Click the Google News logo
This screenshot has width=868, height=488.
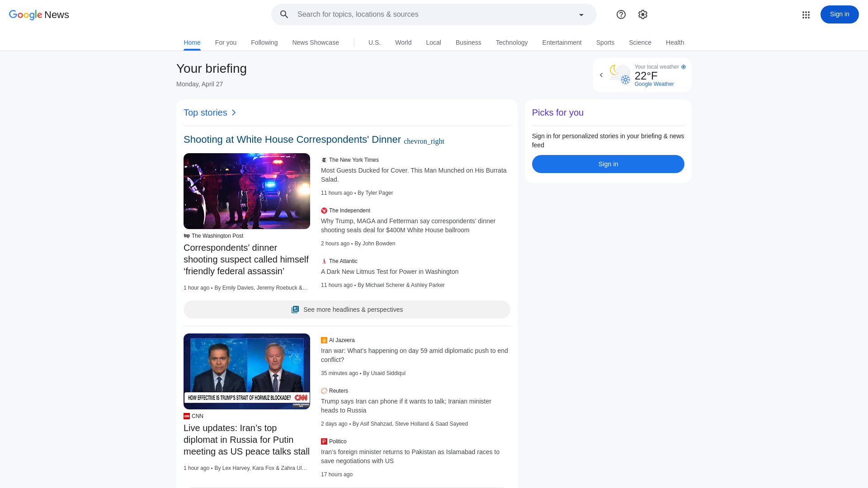(39, 15)
